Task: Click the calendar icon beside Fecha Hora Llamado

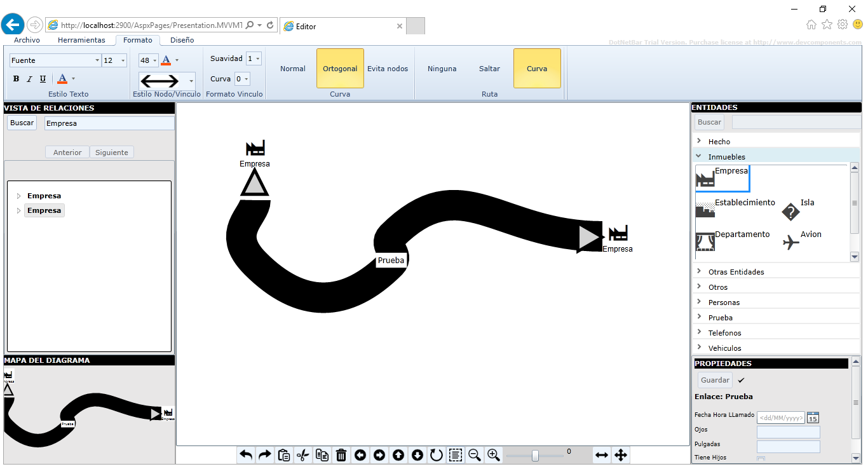Action: 813,418
